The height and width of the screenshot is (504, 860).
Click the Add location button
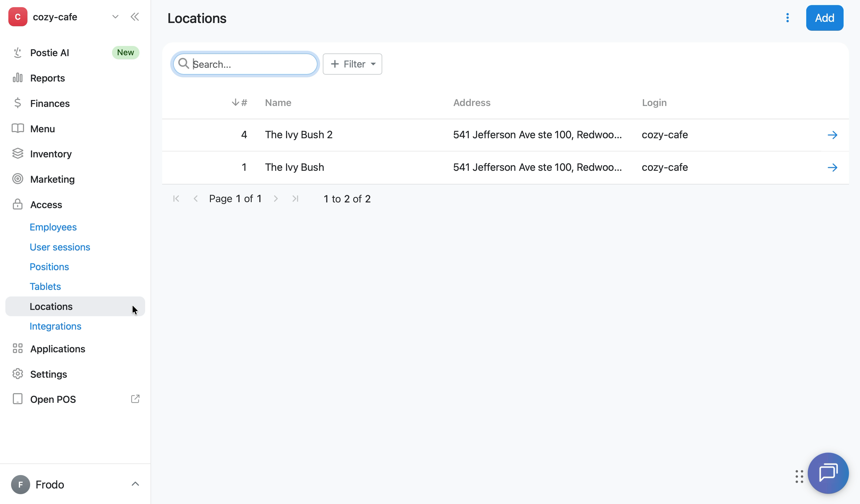coord(824,18)
